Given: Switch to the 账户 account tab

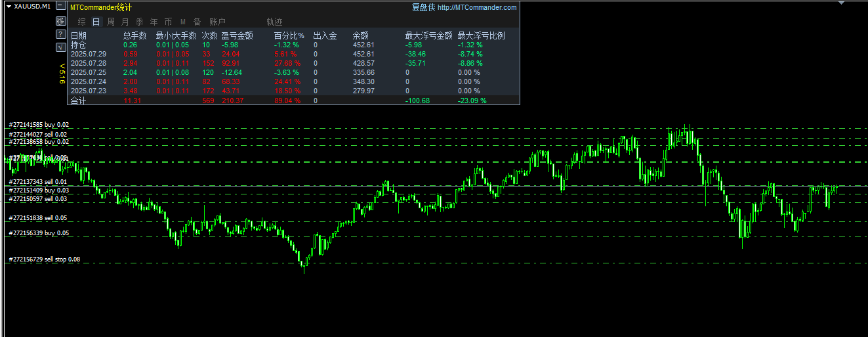Looking at the screenshot, I should pyautogui.click(x=217, y=22).
